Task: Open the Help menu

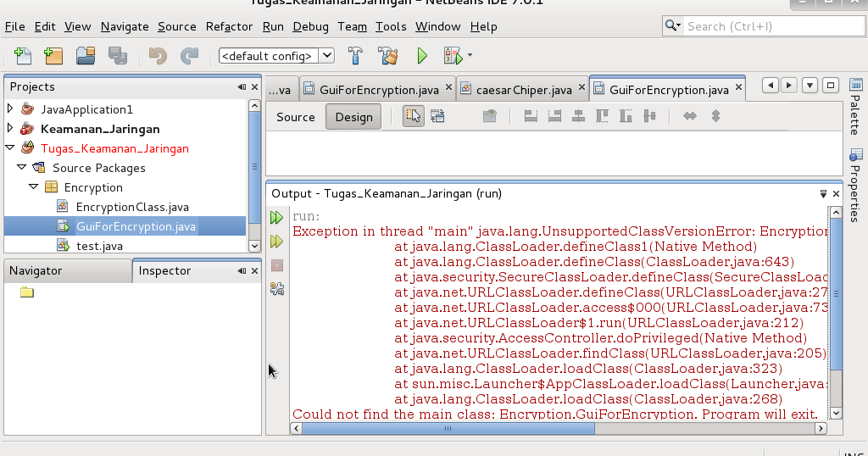Action: pos(484,26)
